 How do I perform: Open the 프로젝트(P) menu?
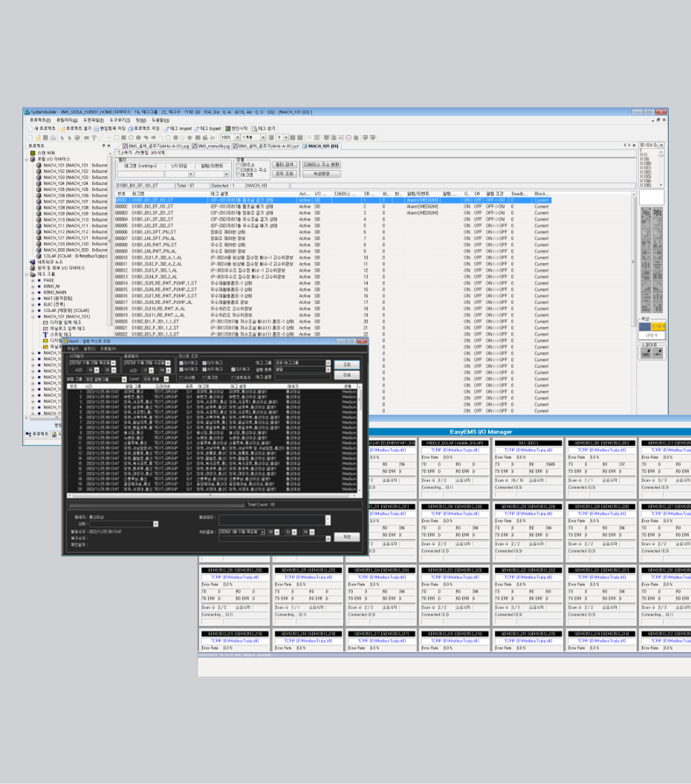coord(39,120)
